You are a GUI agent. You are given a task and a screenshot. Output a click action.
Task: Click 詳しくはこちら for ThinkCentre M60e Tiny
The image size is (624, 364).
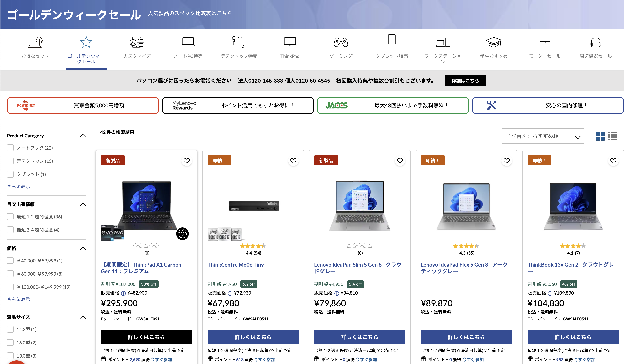point(253,337)
